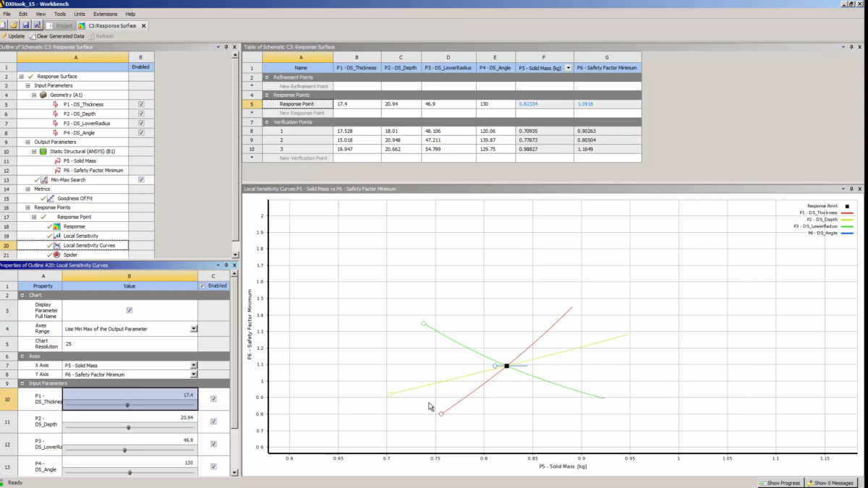
Task: Click the Update button
Action: click(x=13, y=36)
